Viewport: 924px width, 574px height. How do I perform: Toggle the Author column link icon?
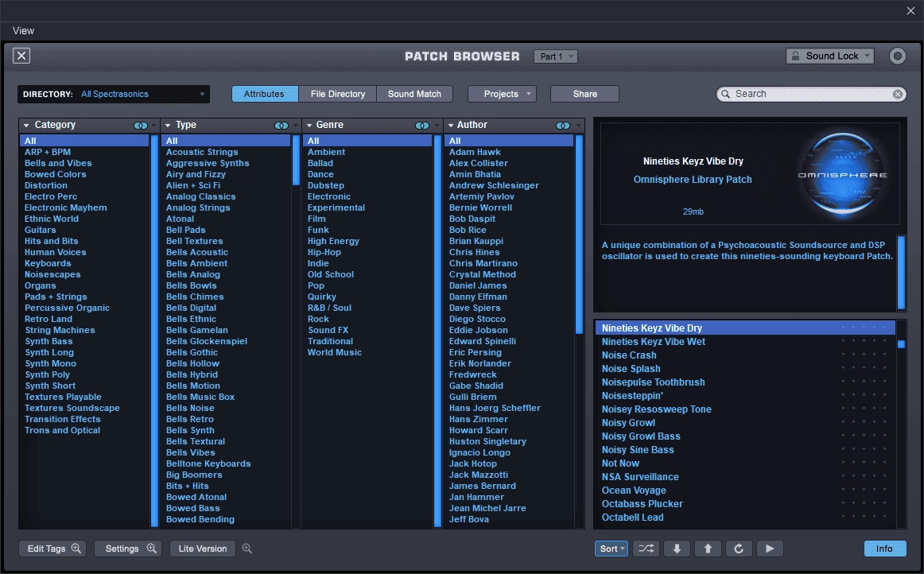point(563,126)
